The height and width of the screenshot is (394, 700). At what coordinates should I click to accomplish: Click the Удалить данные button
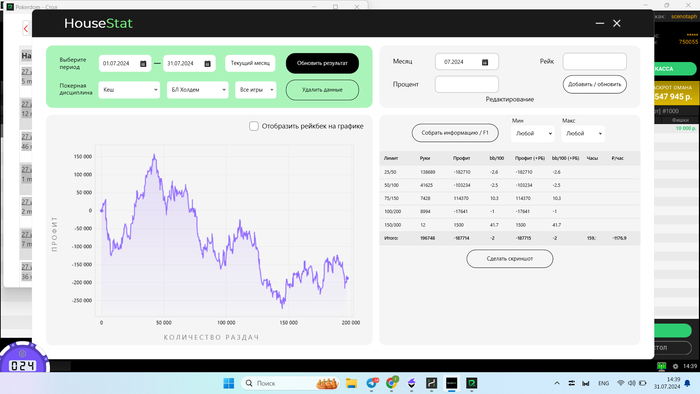coord(322,90)
